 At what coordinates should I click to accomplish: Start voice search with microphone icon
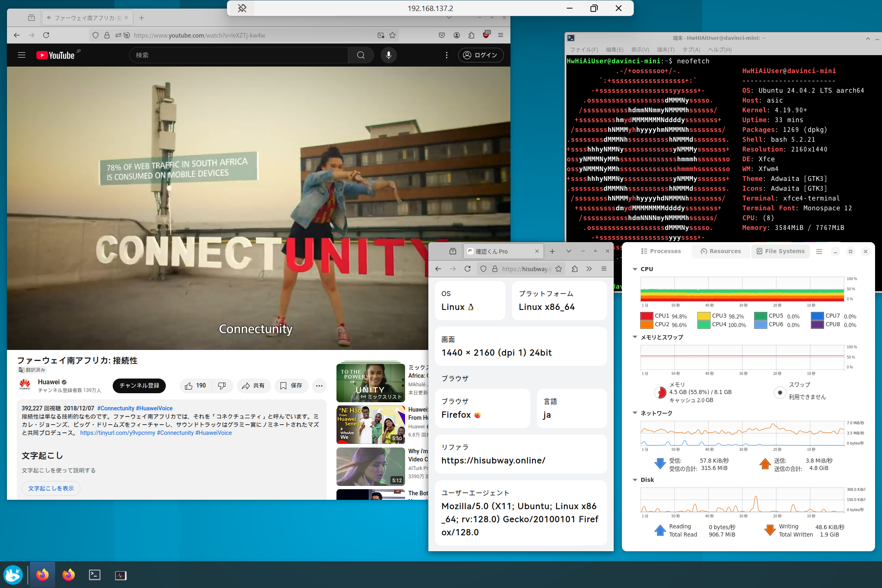[x=389, y=55]
